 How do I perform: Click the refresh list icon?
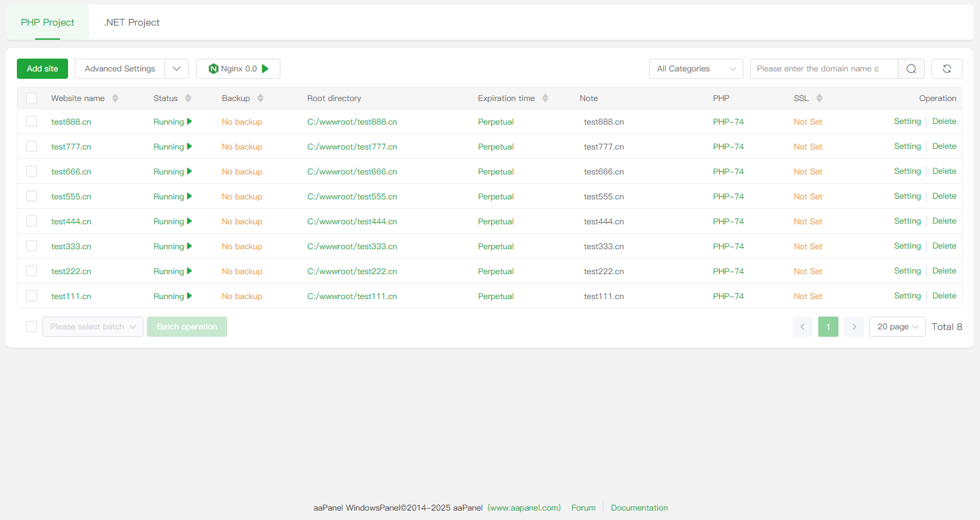pyautogui.click(x=946, y=69)
